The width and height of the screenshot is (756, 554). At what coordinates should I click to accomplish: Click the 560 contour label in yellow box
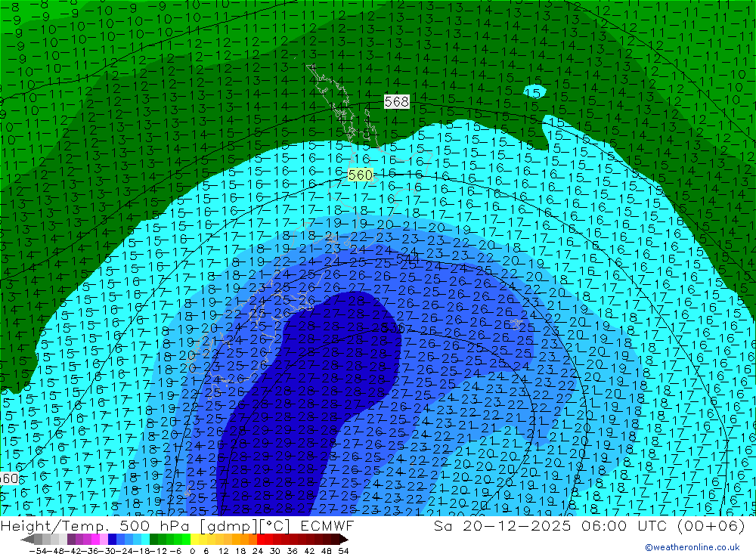[x=360, y=175]
